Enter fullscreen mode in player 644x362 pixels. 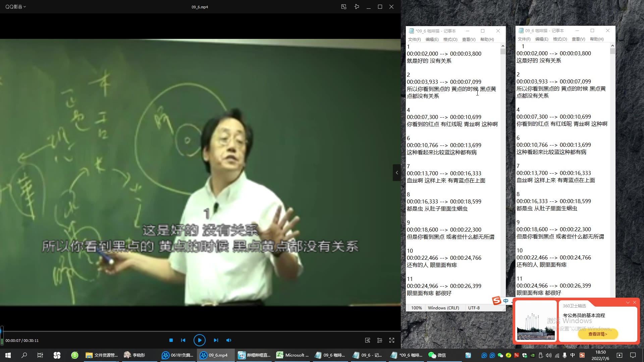pyautogui.click(x=392, y=340)
